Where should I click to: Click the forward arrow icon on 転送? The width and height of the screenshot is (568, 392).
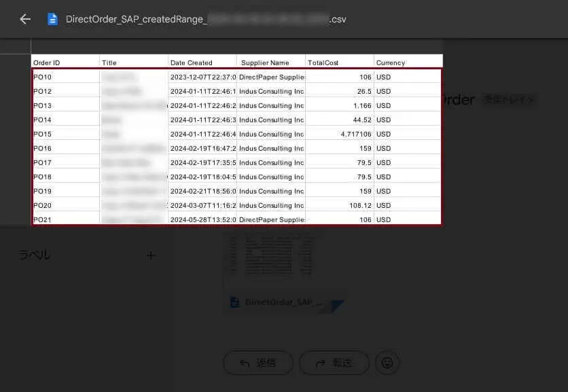(321, 363)
